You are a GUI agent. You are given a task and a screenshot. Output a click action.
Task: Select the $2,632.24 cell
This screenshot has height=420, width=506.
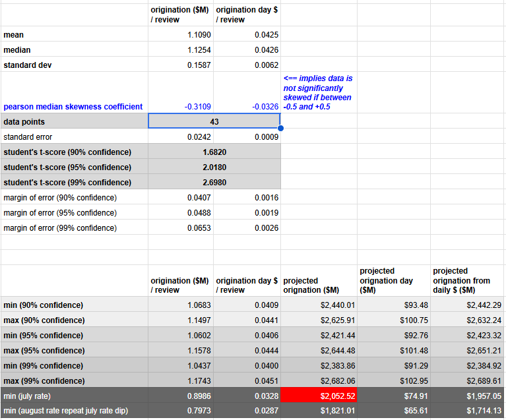pyautogui.click(x=484, y=320)
